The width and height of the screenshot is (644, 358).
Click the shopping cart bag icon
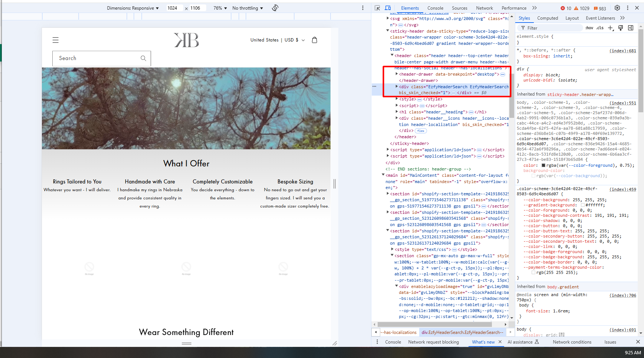point(315,40)
